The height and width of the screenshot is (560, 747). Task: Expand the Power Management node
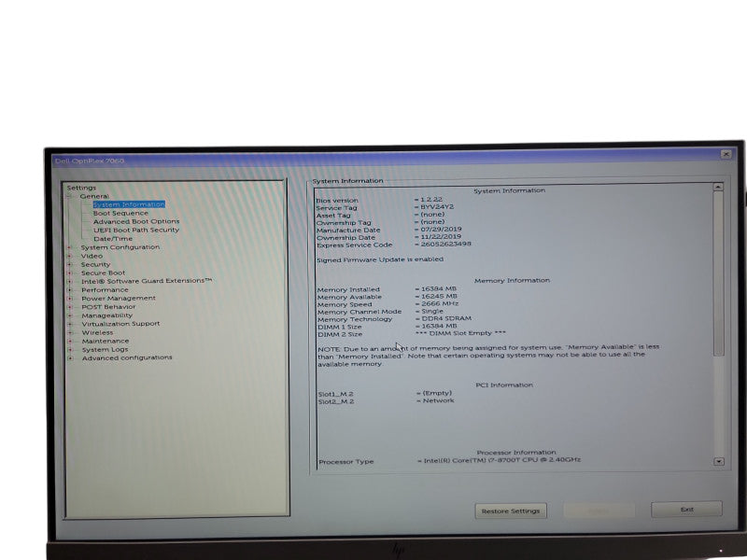69,299
